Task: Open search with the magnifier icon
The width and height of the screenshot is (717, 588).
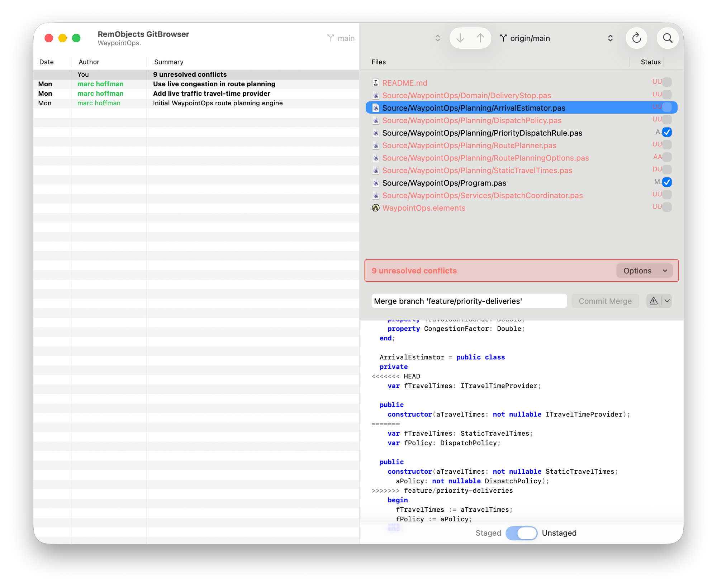Action: coord(668,38)
